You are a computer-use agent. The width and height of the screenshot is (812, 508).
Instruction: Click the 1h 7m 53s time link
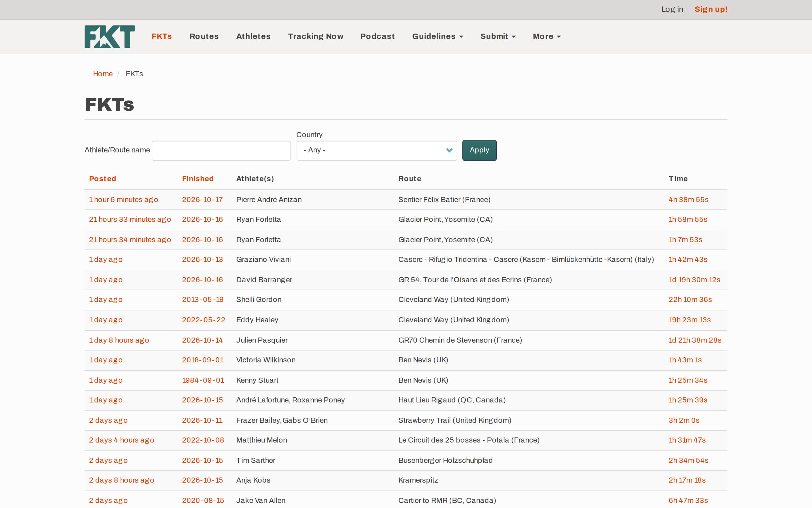tap(685, 240)
